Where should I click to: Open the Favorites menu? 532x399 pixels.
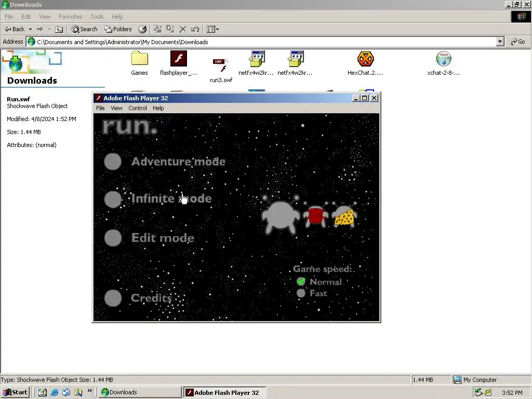(71, 17)
